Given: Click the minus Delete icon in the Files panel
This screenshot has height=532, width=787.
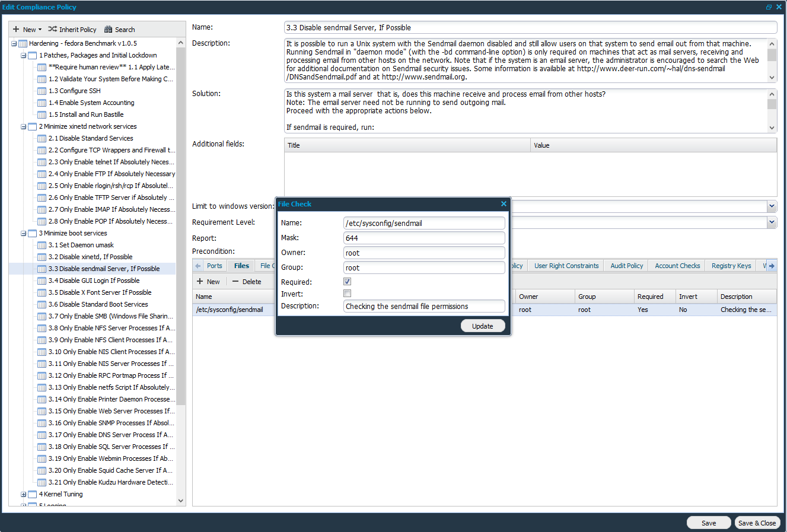Looking at the screenshot, I should (x=234, y=281).
